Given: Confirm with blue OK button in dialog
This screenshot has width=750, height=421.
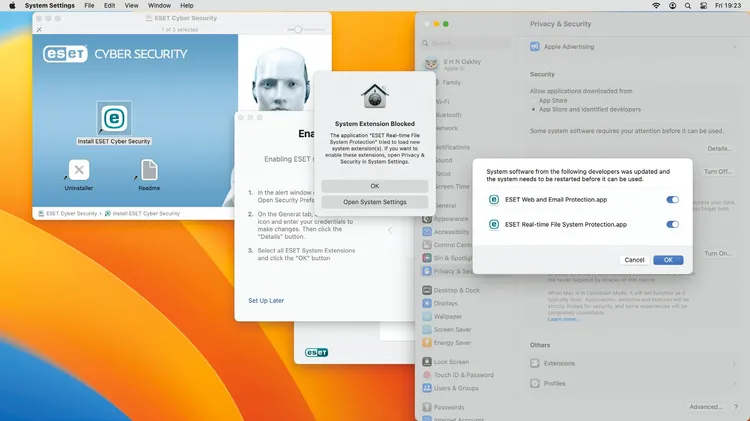Looking at the screenshot, I should (x=668, y=260).
